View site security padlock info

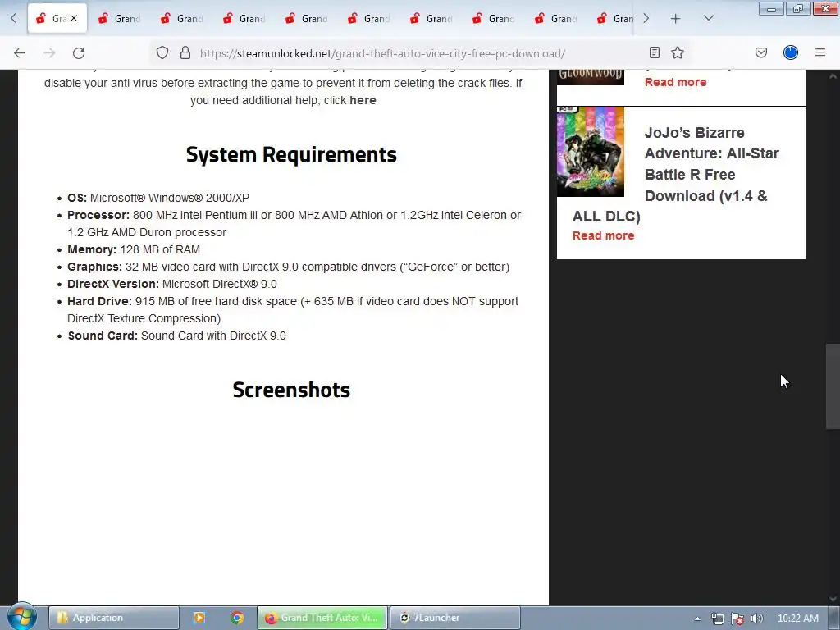[185, 52]
